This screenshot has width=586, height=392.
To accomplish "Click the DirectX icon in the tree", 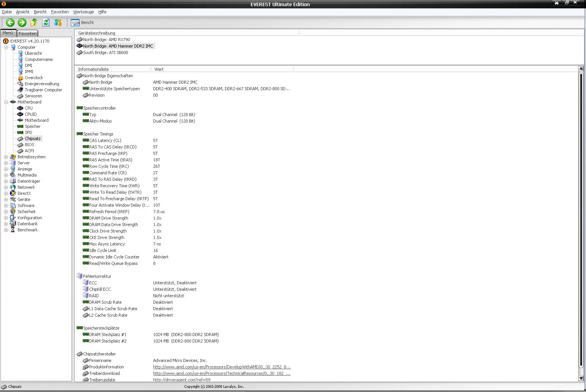I will coord(13,193).
